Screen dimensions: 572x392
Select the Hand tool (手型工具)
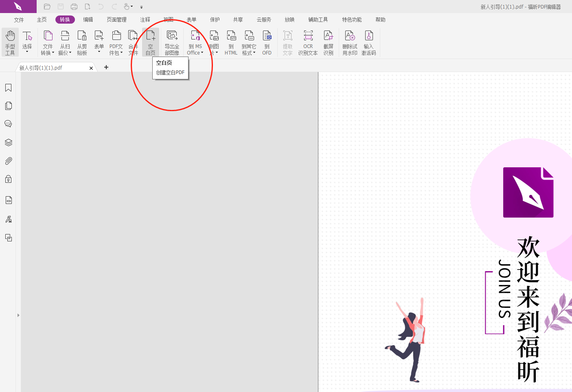click(10, 42)
